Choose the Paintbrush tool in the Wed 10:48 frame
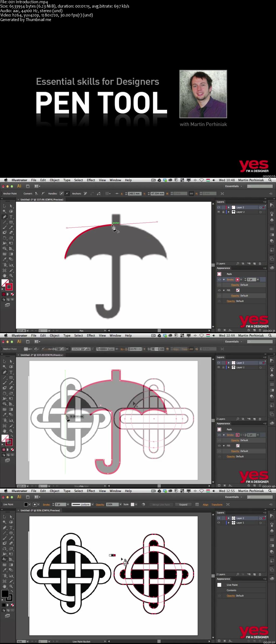The width and height of the screenshot is (276, 644). coord(5,227)
